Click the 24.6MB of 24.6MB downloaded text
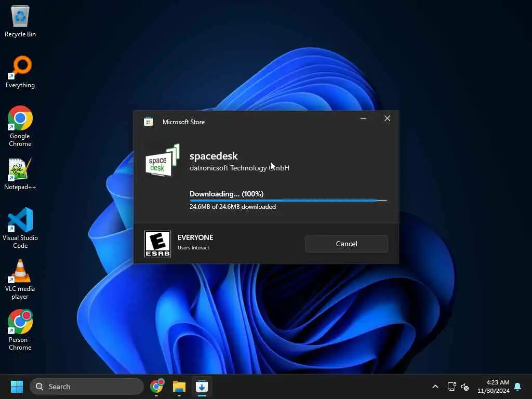The height and width of the screenshot is (399, 532). (232, 207)
